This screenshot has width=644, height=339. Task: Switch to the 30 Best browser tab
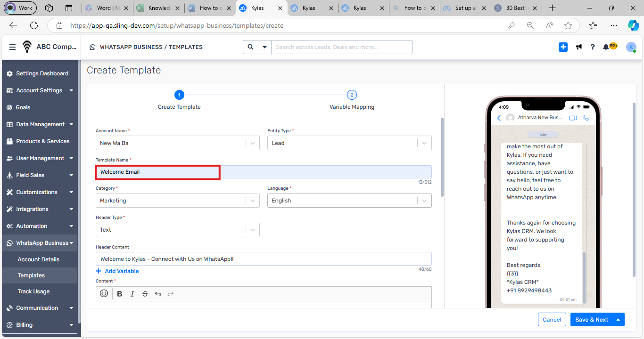click(x=515, y=8)
